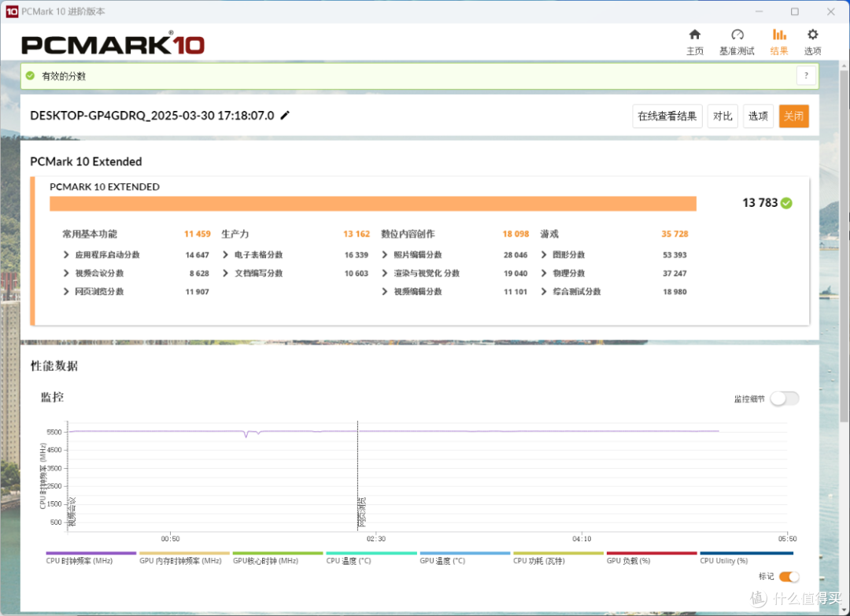
Task: Click the 数位内容创作 score 18 098
Action: point(516,234)
